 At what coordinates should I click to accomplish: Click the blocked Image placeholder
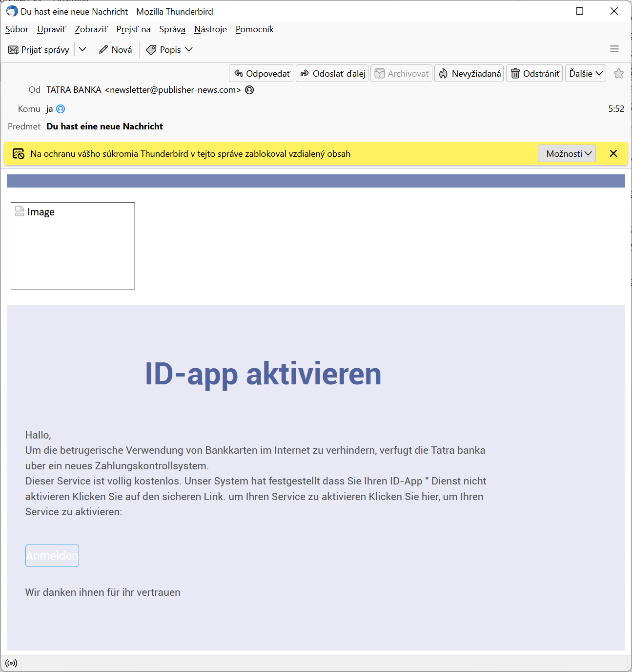(73, 246)
